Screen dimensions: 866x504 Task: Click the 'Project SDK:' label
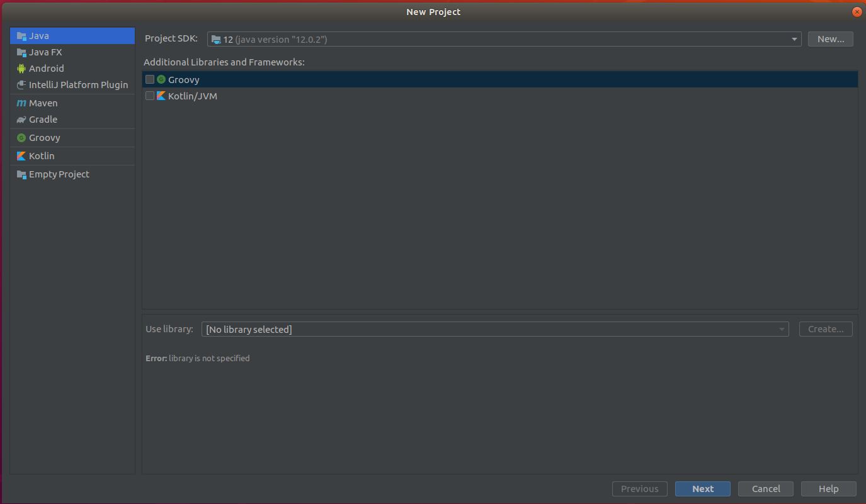coord(171,38)
